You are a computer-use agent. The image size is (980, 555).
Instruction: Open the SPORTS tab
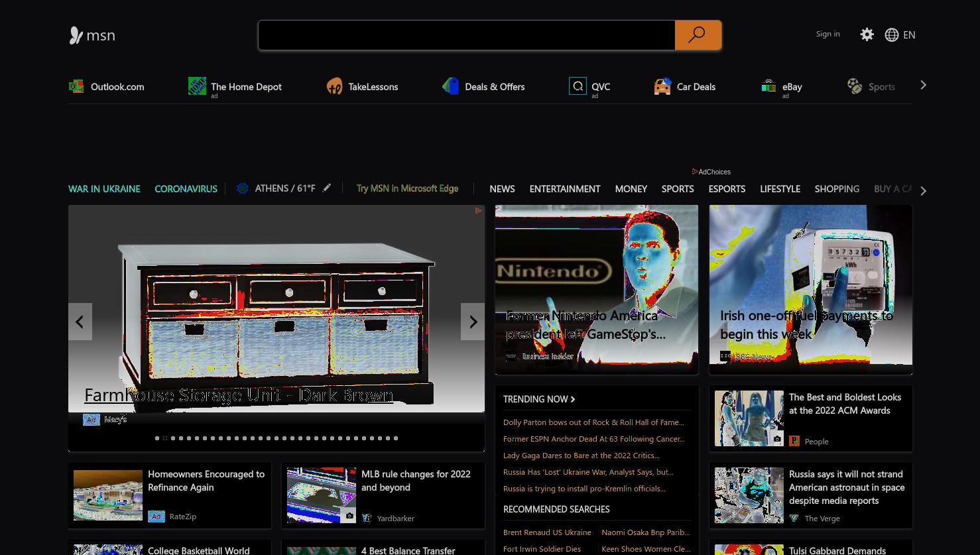[678, 188]
